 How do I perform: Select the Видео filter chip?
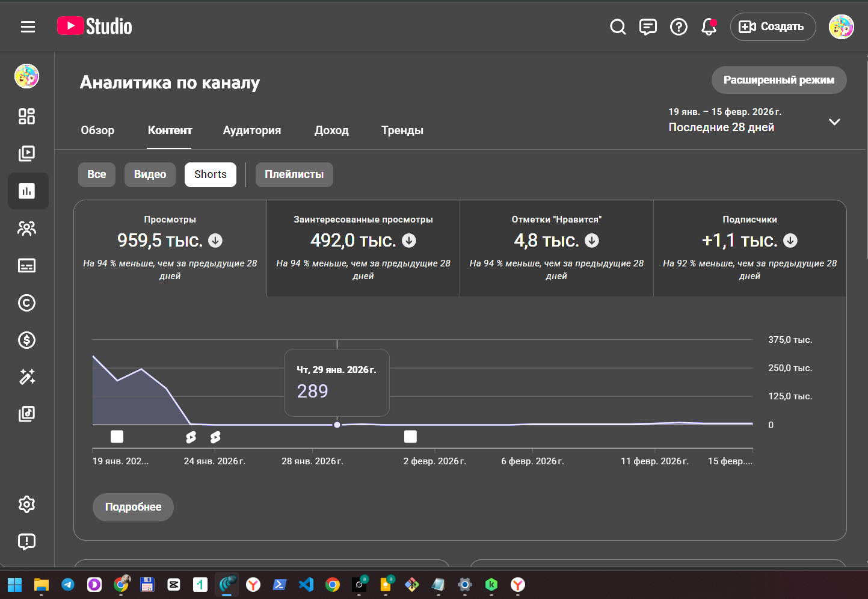tap(150, 174)
